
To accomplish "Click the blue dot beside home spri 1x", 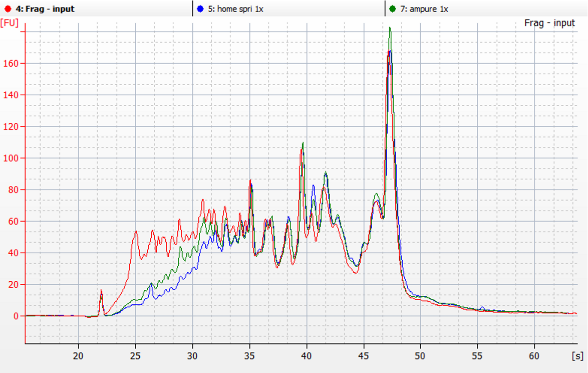I will point(200,9).
